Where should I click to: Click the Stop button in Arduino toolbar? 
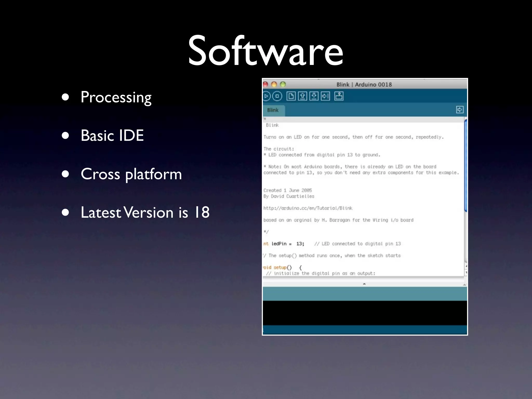pos(277,96)
